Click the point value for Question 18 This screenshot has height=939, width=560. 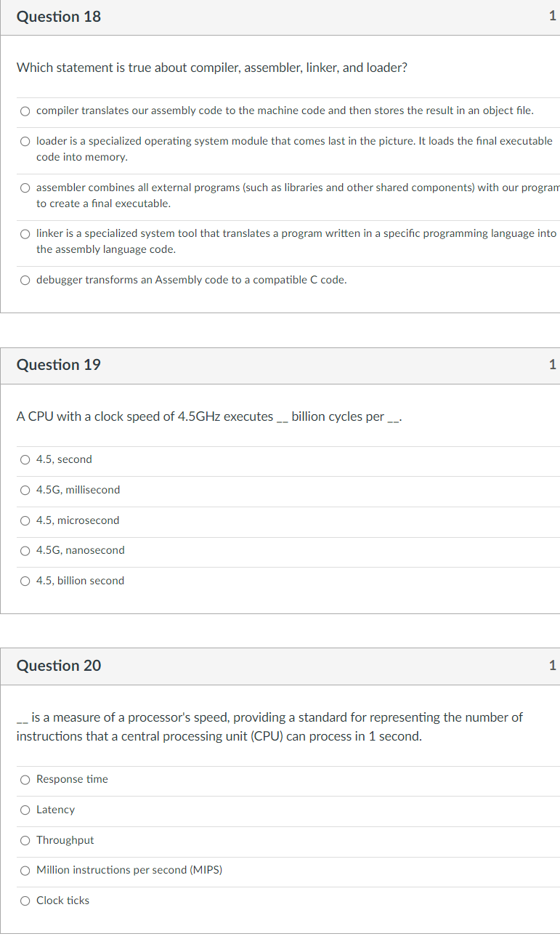tap(553, 15)
